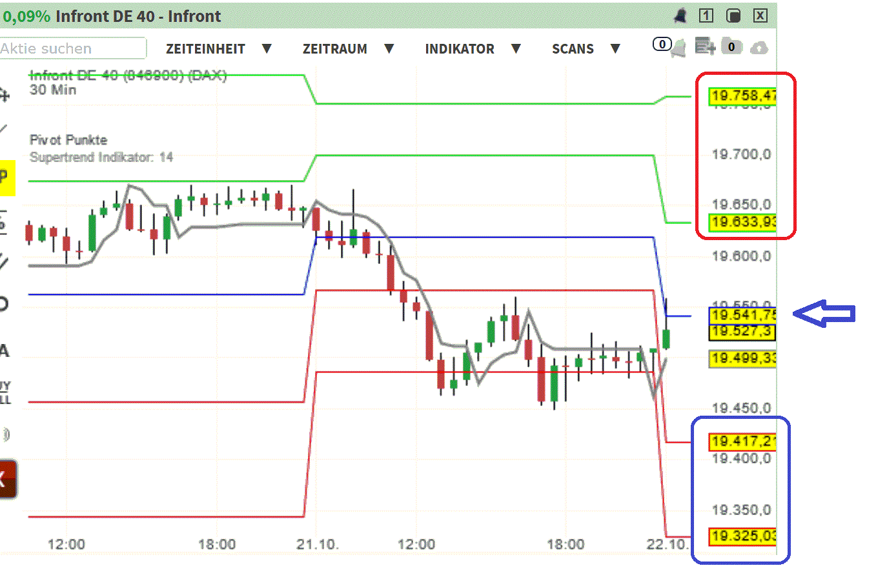887x588 pixels.
Task: Click the 'Pivot Punkte' indicator label
Action: point(68,139)
